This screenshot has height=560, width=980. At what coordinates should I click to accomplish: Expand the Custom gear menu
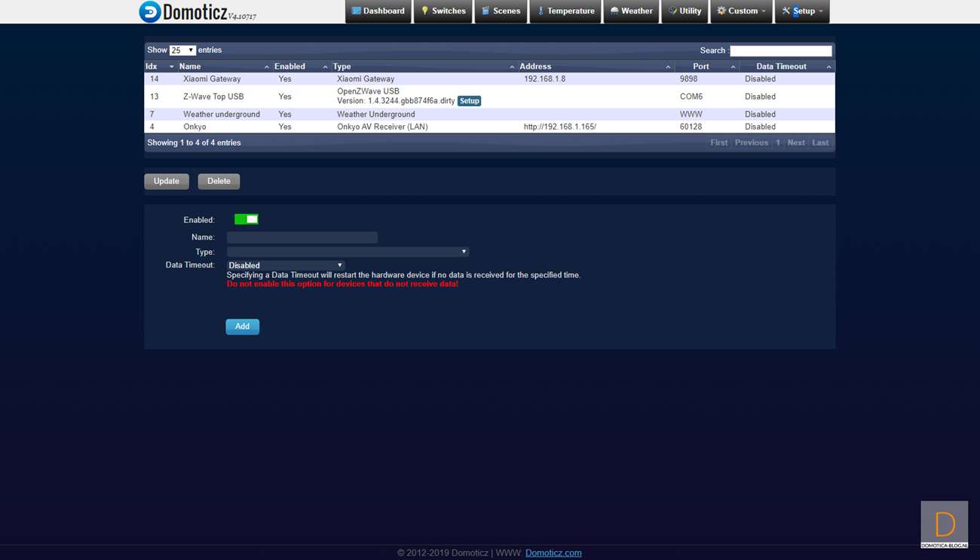tap(741, 11)
